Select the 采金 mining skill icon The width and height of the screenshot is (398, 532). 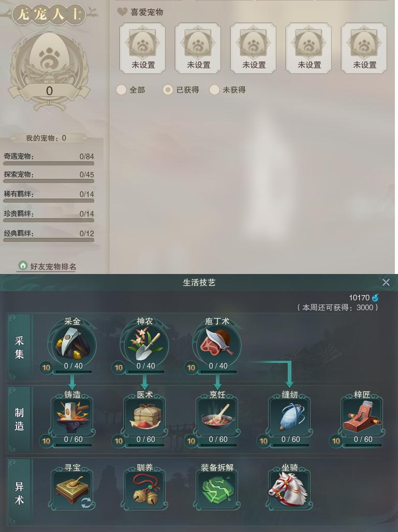[x=72, y=344]
